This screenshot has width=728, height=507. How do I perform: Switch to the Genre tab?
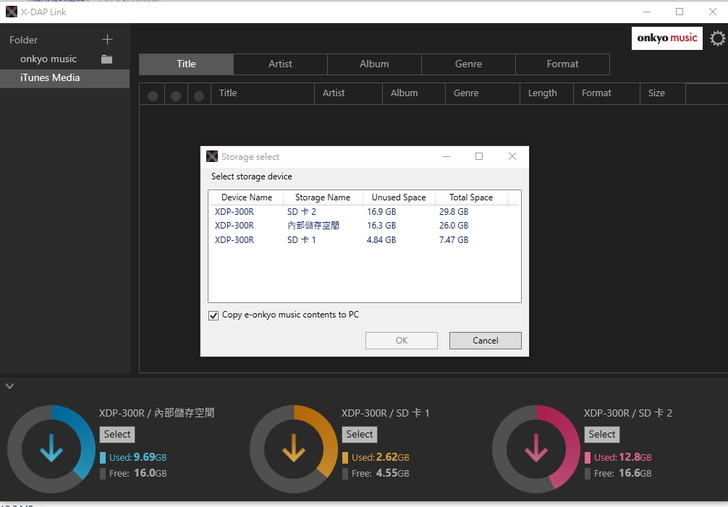tap(468, 64)
